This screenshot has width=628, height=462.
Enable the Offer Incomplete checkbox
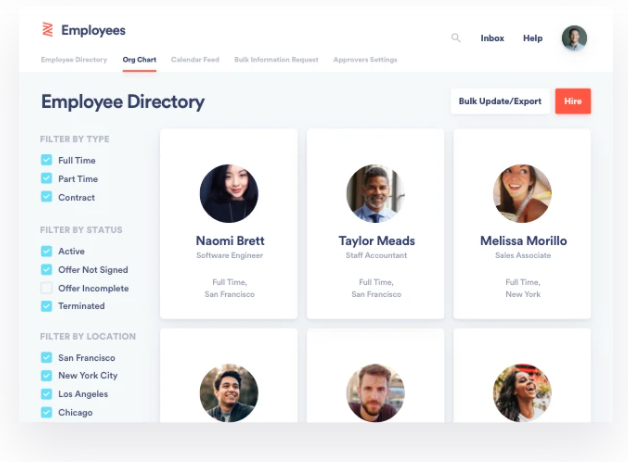tap(46, 288)
